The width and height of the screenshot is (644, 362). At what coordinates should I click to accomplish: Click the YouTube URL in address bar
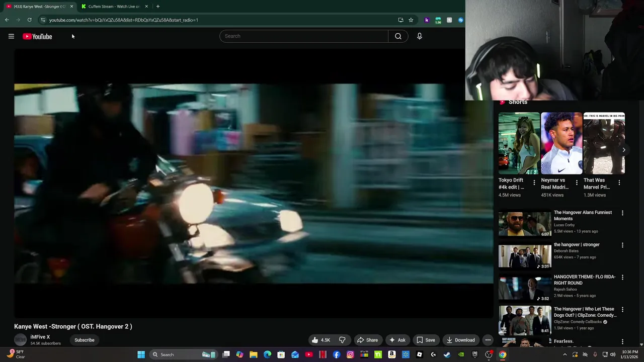coord(124,20)
